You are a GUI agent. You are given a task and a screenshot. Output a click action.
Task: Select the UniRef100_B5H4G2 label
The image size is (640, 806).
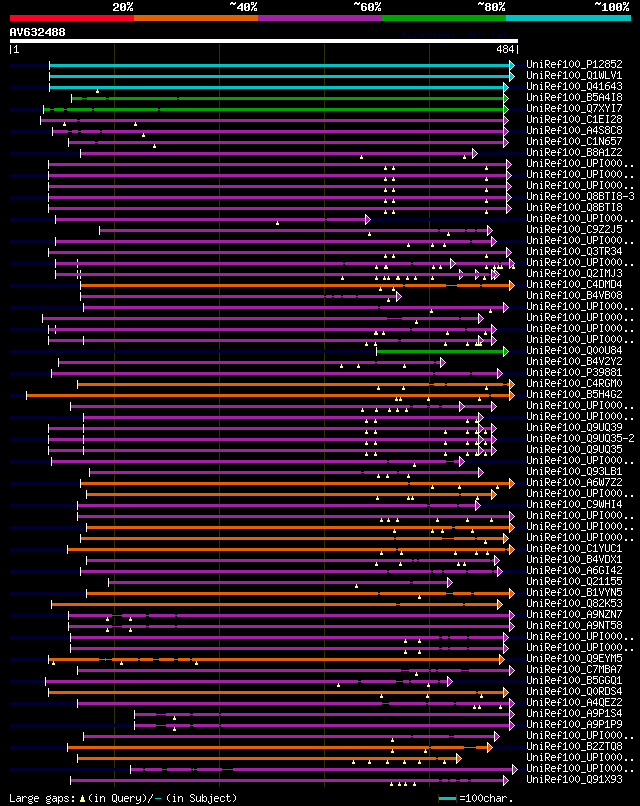(574, 394)
